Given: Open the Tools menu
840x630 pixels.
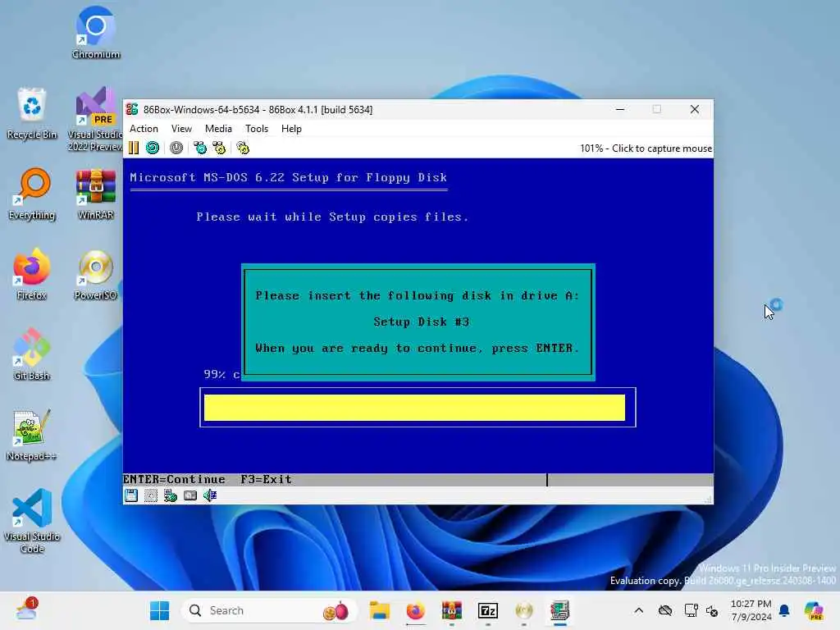Looking at the screenshot, I should (x=257, y=129).
